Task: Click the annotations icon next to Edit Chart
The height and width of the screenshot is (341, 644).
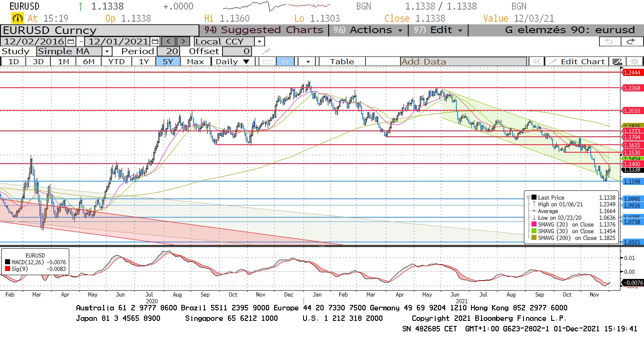Action: 617,62
